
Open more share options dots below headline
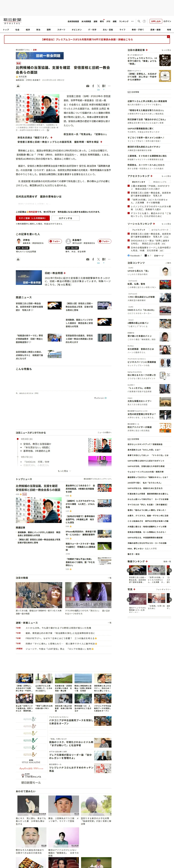point(109,86)
